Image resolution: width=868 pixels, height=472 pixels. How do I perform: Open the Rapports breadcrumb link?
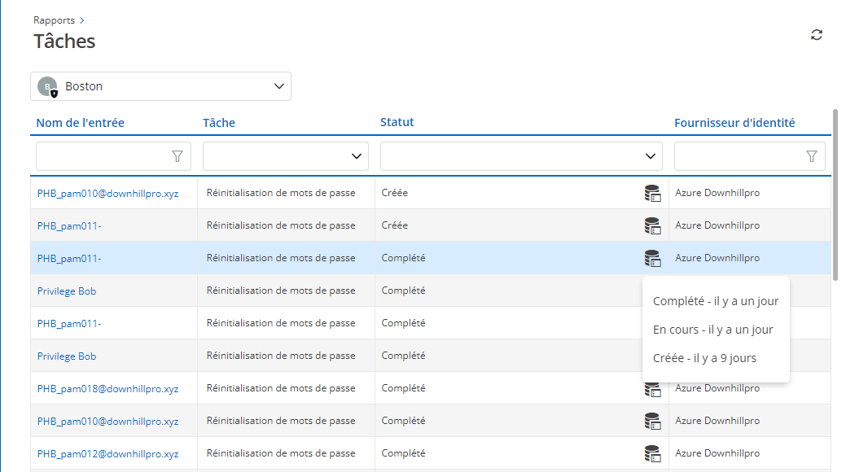click(54, 20)
